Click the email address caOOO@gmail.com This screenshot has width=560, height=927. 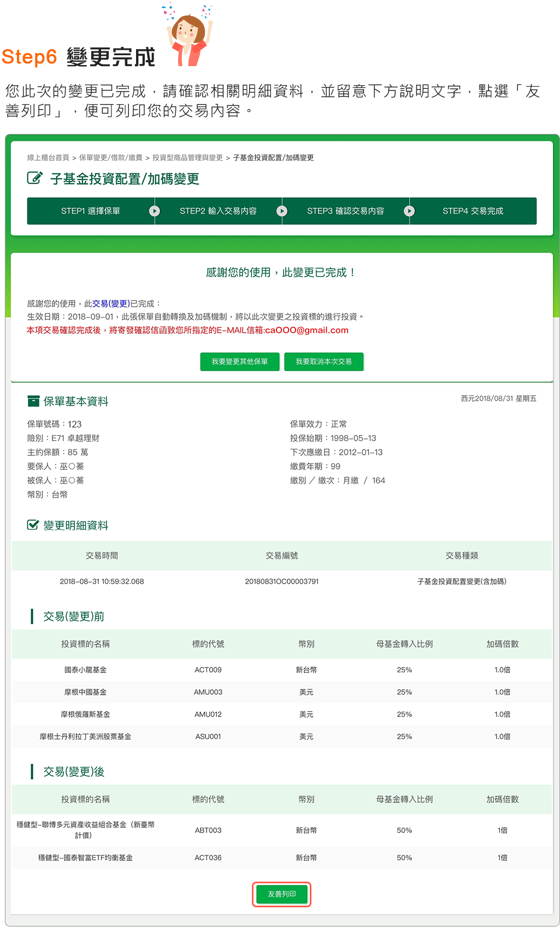306,330
